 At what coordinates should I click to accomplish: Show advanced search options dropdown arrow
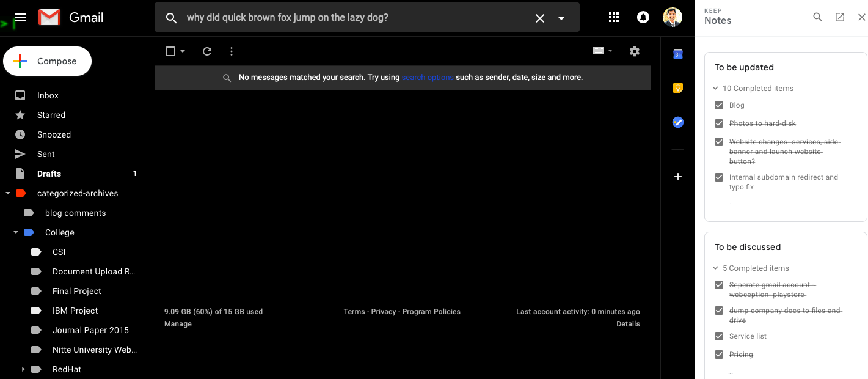click(561, 18)
